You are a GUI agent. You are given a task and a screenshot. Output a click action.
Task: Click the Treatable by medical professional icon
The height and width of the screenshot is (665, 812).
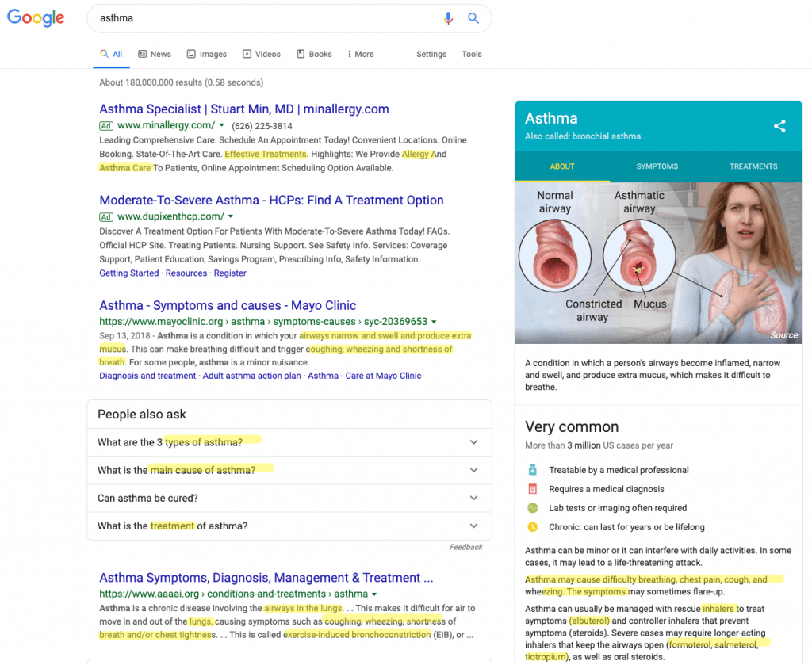tap(532, 470)
